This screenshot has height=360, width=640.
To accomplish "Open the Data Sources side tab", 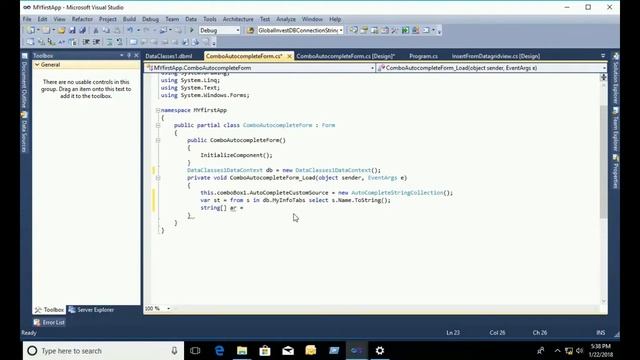I will coord(24,133).
